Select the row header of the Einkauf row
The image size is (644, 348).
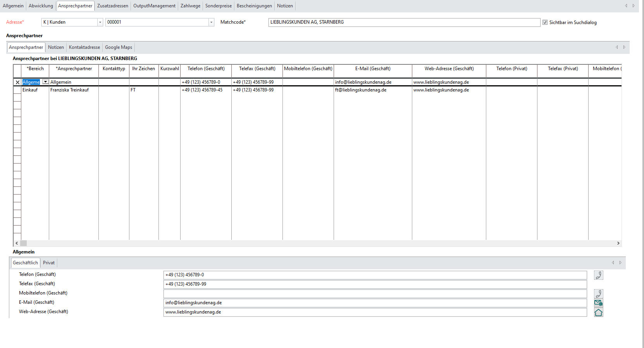[x=17, y=90]
